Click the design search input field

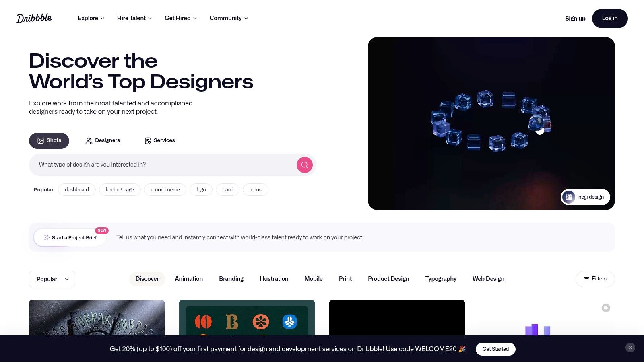(161, 165)
